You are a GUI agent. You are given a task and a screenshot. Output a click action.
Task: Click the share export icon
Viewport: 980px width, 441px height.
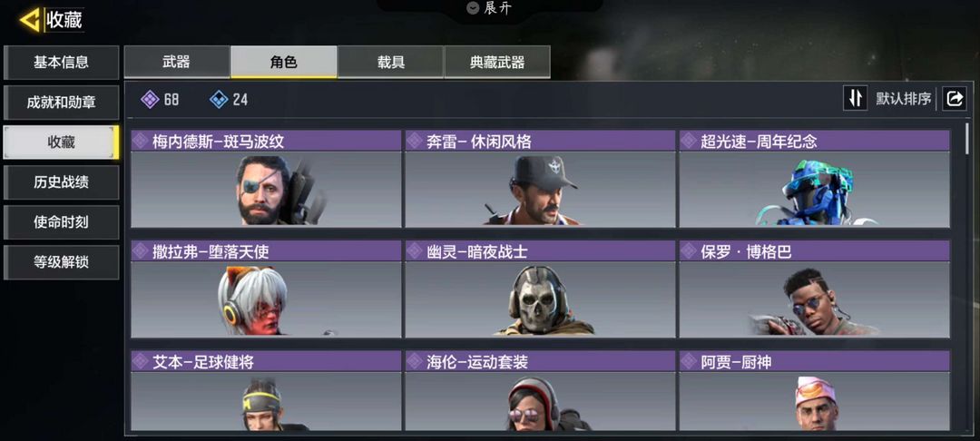(x=955, y=99)
